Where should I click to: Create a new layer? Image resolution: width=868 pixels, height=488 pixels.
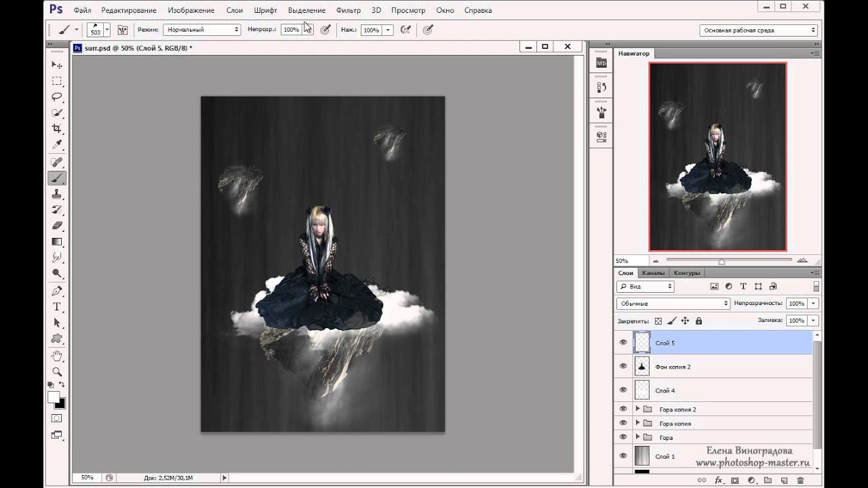pyautogui.click(x=784, y=481)
